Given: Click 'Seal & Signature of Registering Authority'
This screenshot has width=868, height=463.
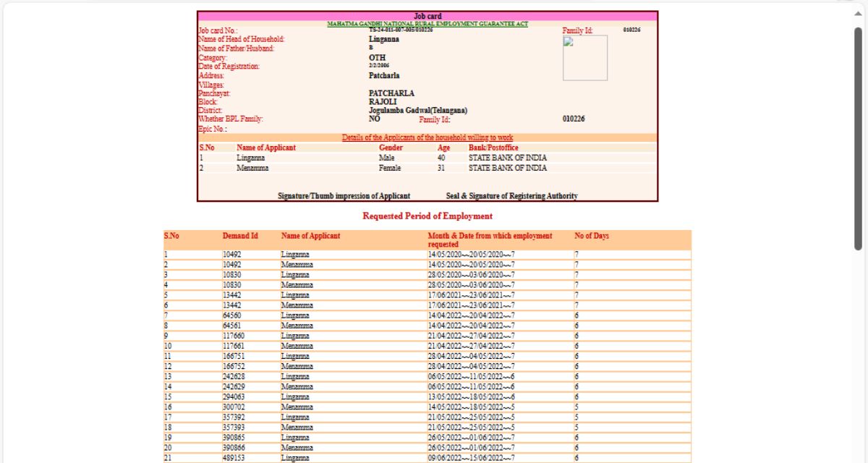Looking at the screenshot, I should (511, 196).
